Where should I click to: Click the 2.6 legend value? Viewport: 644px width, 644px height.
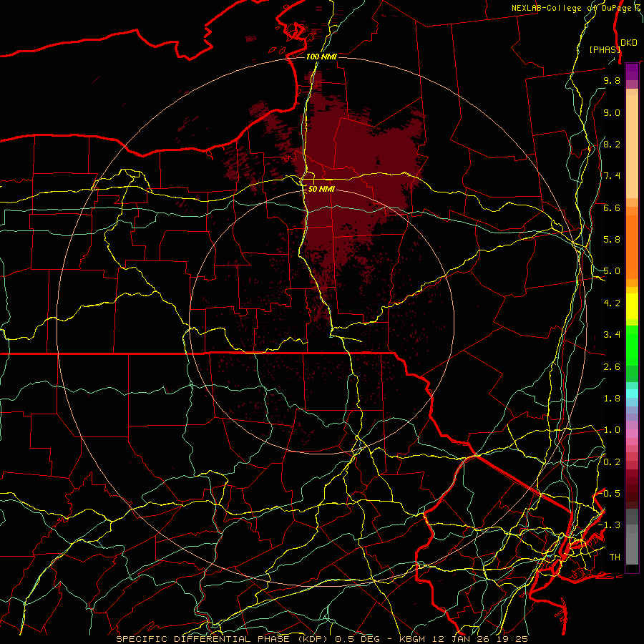[612, 367]
